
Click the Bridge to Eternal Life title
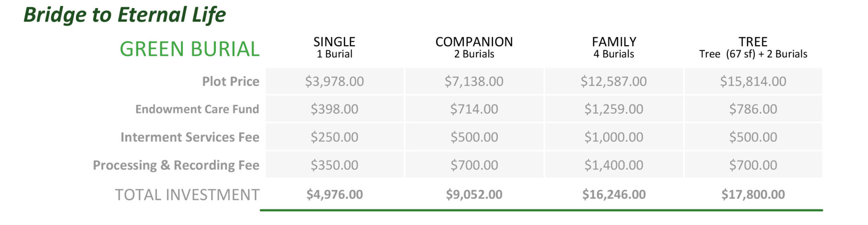coord(125,15)
